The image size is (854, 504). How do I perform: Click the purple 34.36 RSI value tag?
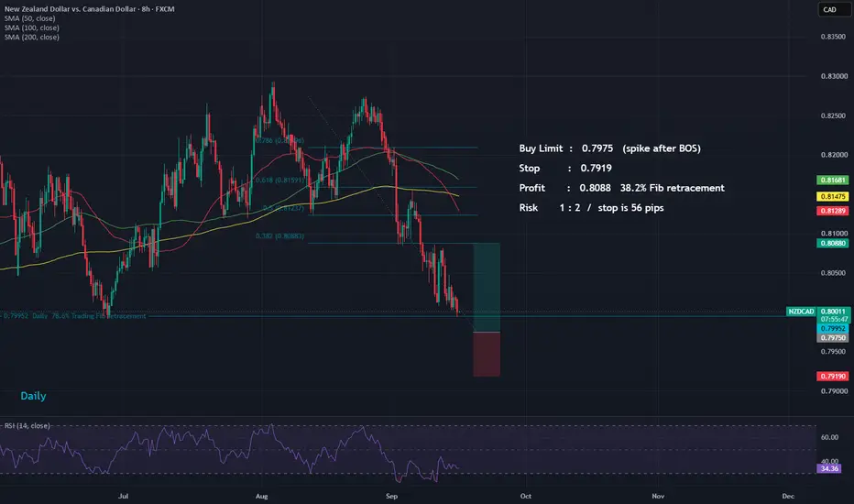click(x=829, y=468)
